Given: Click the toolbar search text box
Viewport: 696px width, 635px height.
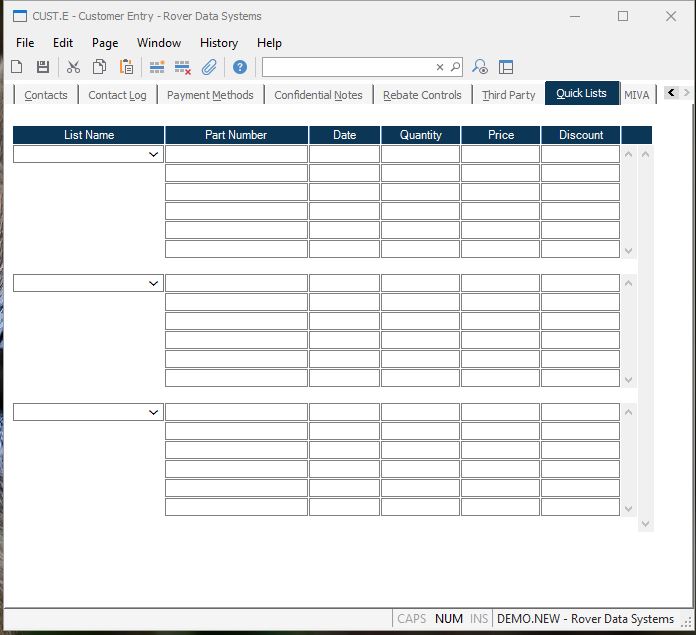Looking at the screenshot, I should pyautogui.click(x=348, y=67).
